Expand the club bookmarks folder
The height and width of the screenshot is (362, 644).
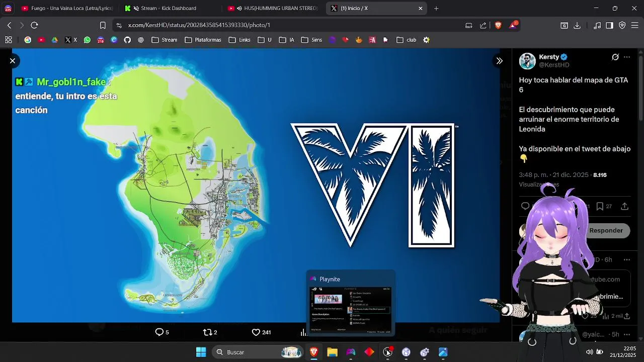407,40
